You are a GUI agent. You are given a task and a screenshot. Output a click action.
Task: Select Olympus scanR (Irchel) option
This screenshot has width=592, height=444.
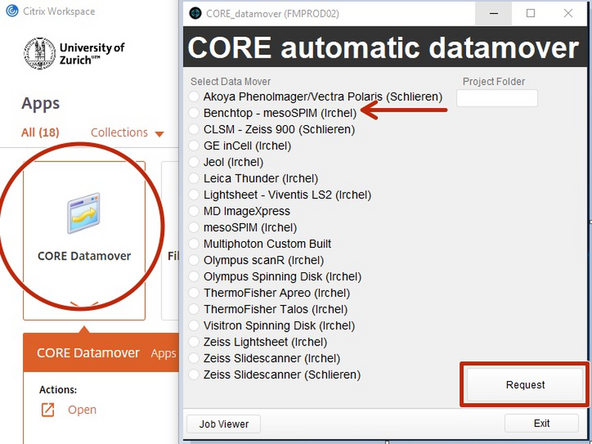click(194, 260)
